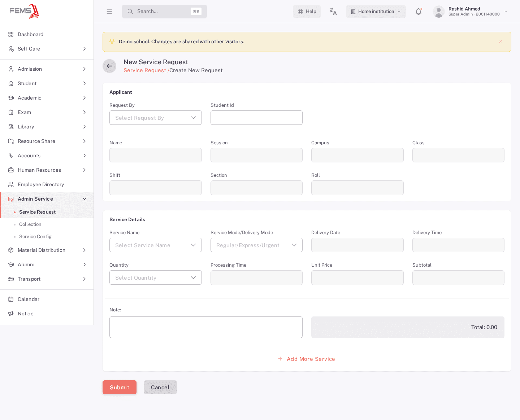This screenshot has width=520, height=420.
Task: Expand the Rashid Ahmed account menu
Action: coord(506,12)
